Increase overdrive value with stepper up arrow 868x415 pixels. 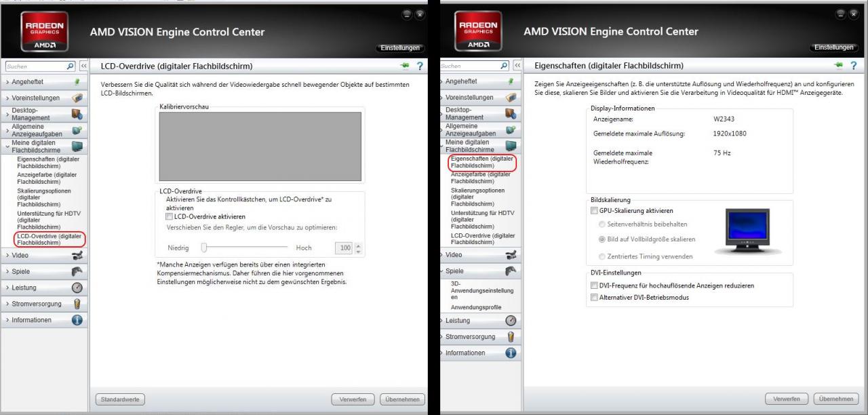pos(359,245)
